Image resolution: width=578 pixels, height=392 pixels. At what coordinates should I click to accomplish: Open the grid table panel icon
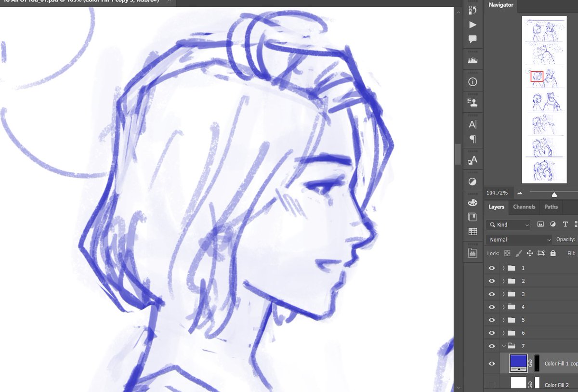pyautogui.click(x=473, y=232)
